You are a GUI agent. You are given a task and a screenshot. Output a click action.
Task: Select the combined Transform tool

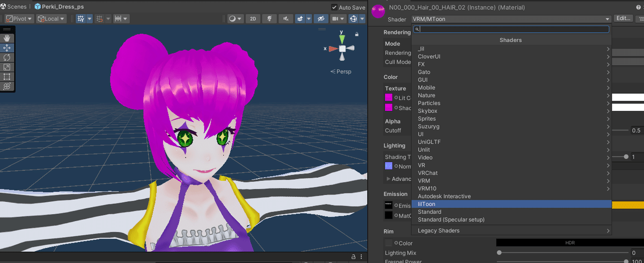[x=7, y=86]
